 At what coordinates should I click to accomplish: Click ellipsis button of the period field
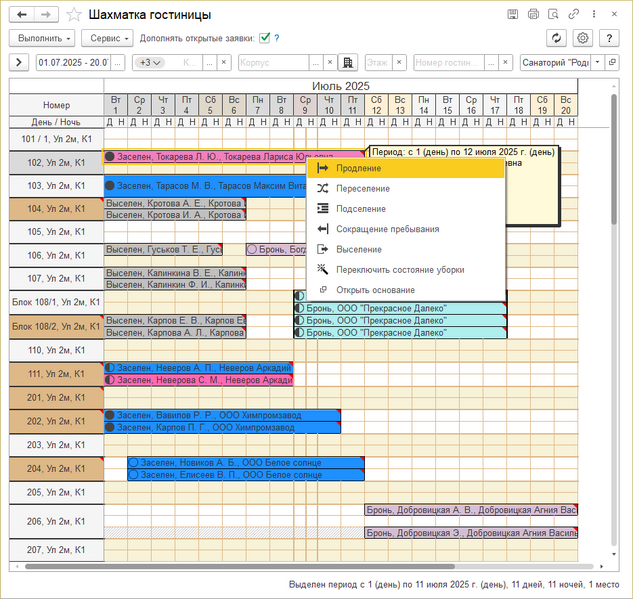click(x=117, y=63)
